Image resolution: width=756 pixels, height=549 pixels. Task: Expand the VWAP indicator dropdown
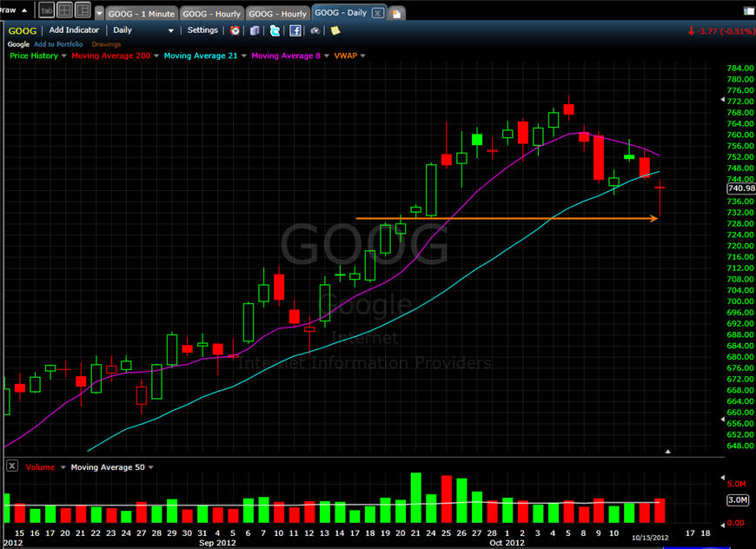362,56
